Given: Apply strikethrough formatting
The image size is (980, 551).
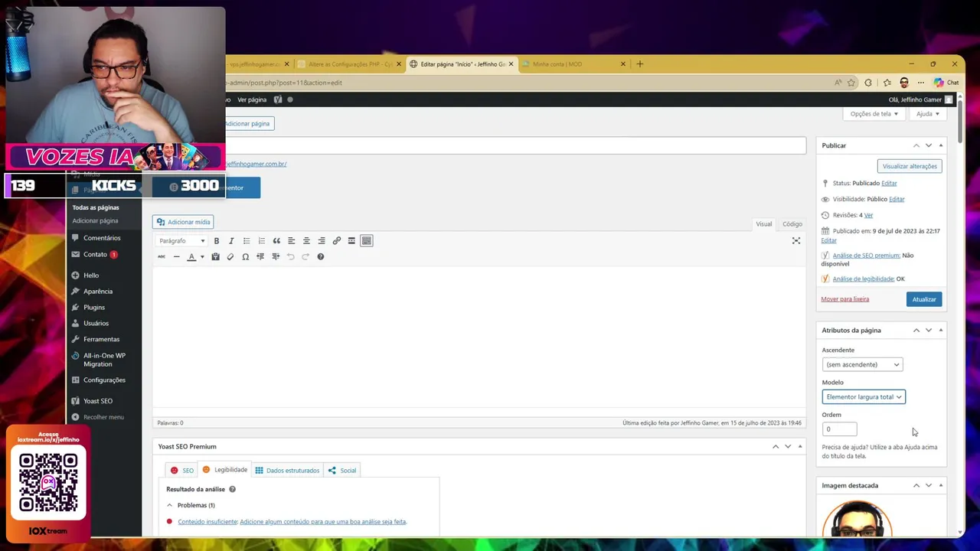Looking at the screenshot, I should 162,256.
